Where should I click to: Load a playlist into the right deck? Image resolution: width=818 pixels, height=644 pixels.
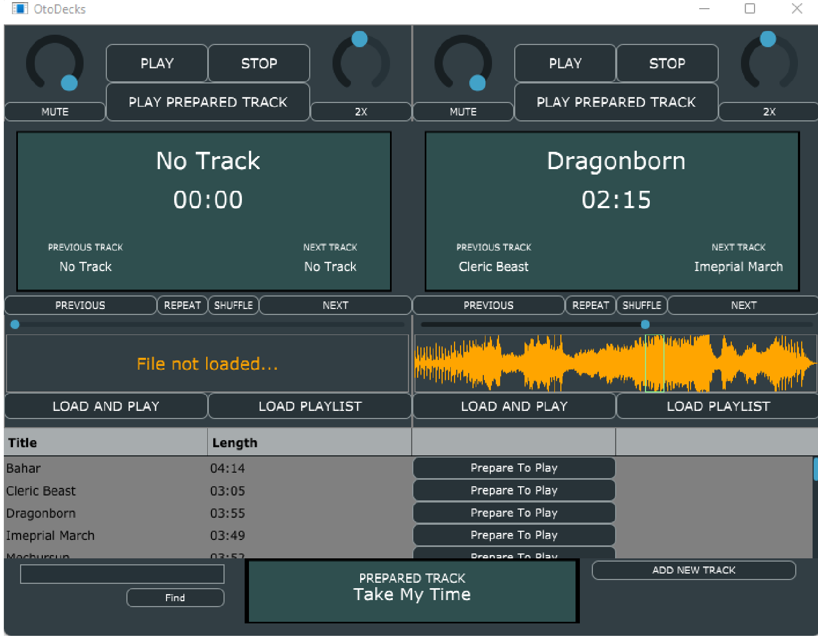(x=717, y=406)
